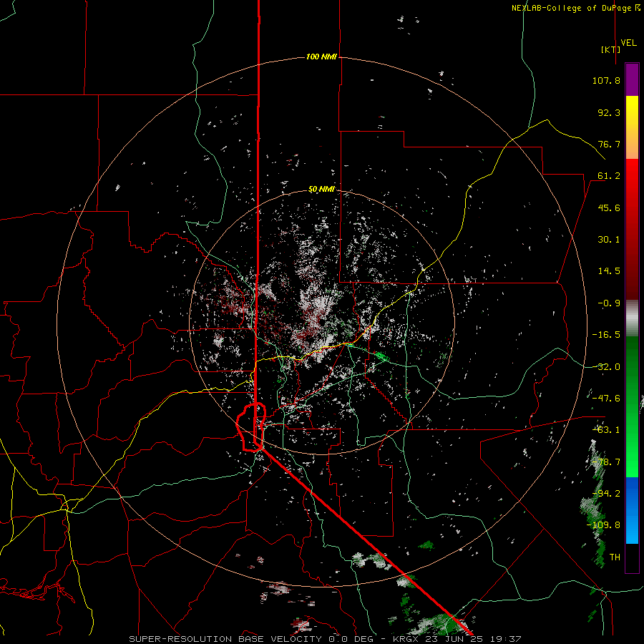Select the -32.0 velocity scale value
The width and height of the screenshot is (644, 644).
(606, 367)
